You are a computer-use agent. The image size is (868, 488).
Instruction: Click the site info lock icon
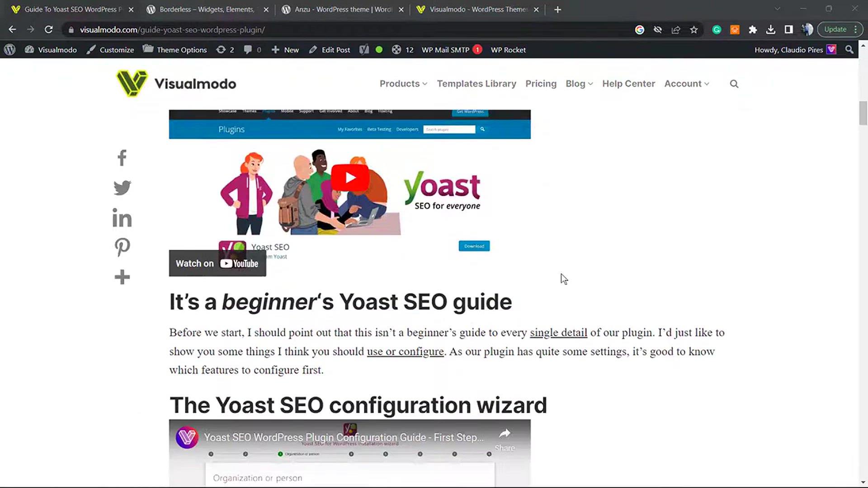71,30
